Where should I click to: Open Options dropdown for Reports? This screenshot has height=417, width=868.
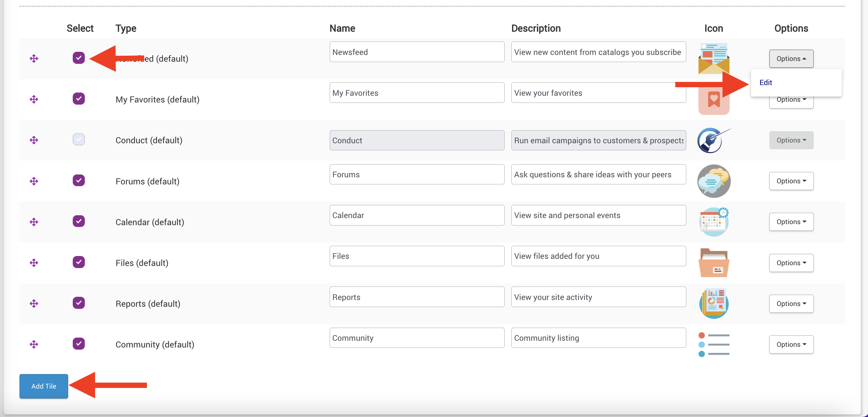791,304
